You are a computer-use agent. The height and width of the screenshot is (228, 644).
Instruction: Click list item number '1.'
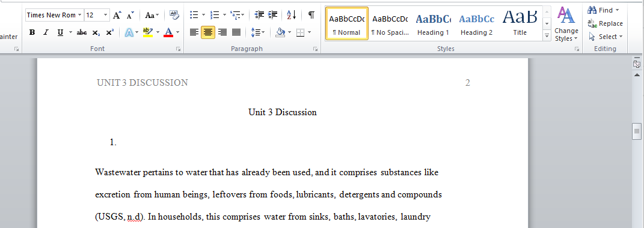click(114, 142)
